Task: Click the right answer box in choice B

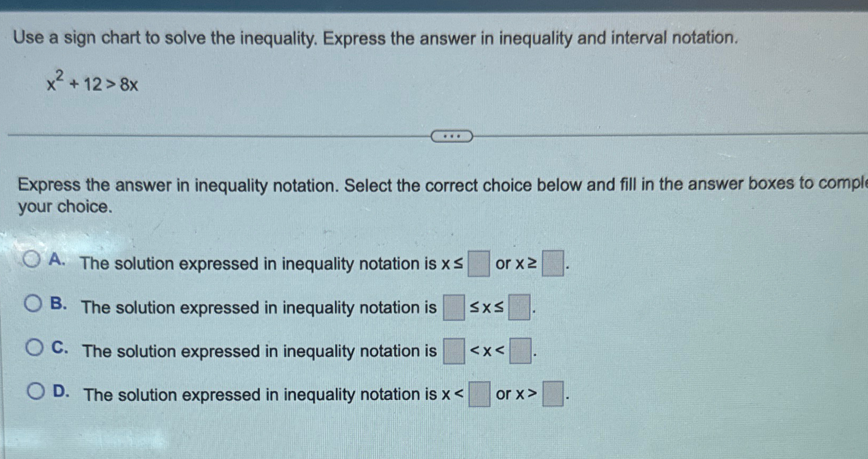Action: click(519, 307)
